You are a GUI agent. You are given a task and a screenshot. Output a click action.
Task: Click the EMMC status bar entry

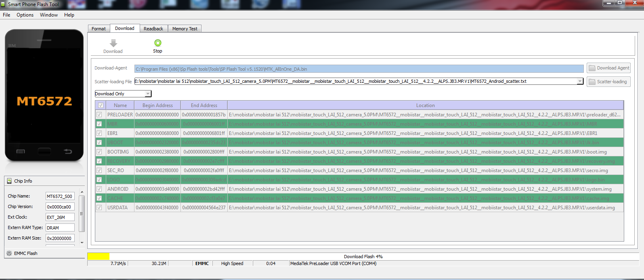202,263
